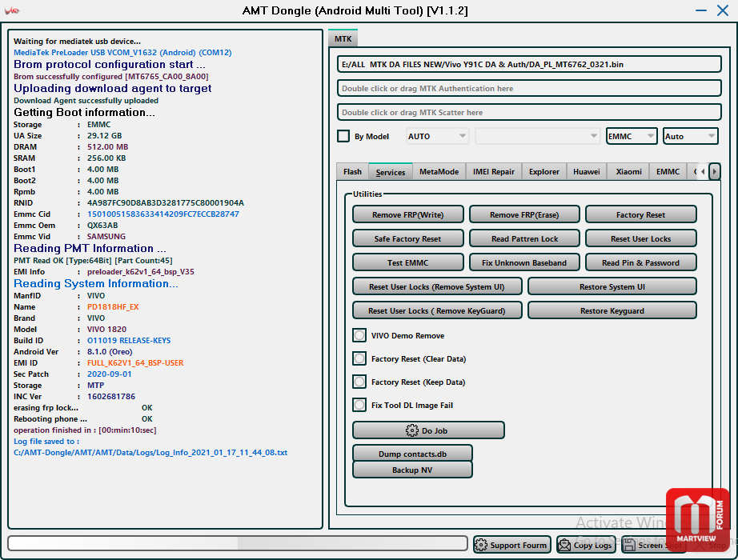Expand the EMMC storage type dropdown

point(632,136)
